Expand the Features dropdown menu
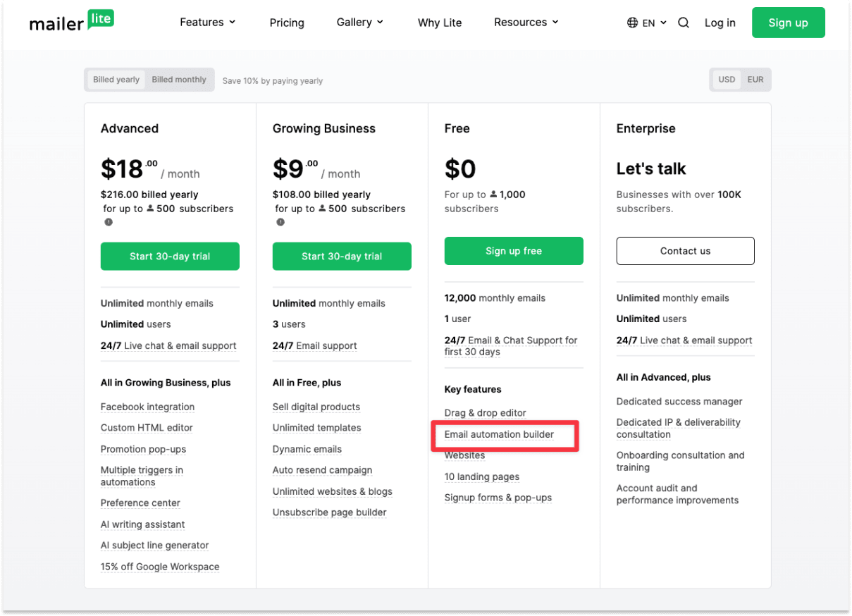The image size is (852, 616). 207,22
